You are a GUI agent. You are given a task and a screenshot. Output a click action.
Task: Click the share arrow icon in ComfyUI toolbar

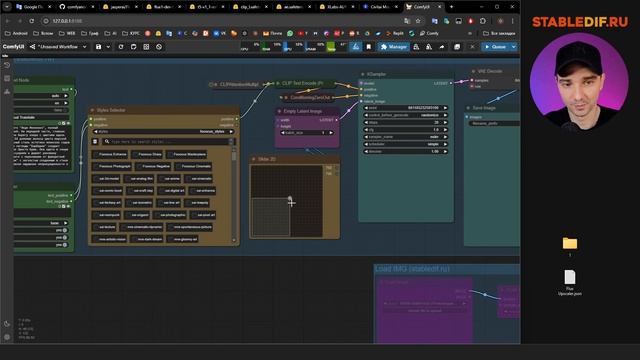[442, 47]
